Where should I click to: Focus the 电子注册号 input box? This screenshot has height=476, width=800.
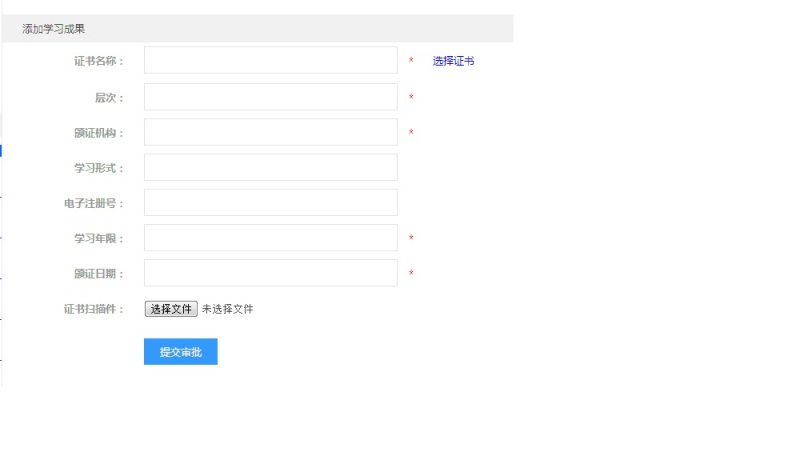point(270,203)
